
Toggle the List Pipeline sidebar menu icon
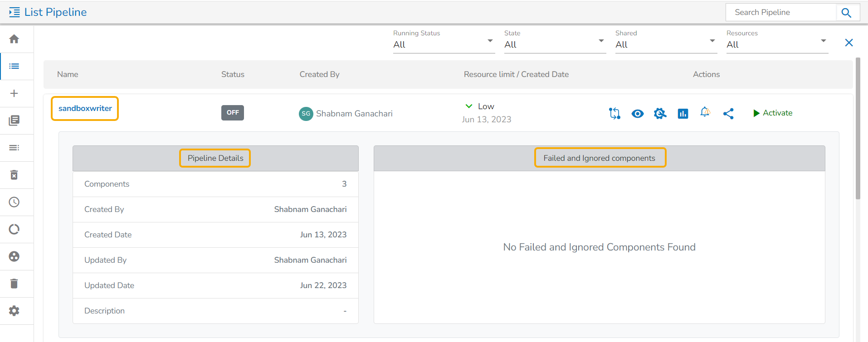(15, 12)
